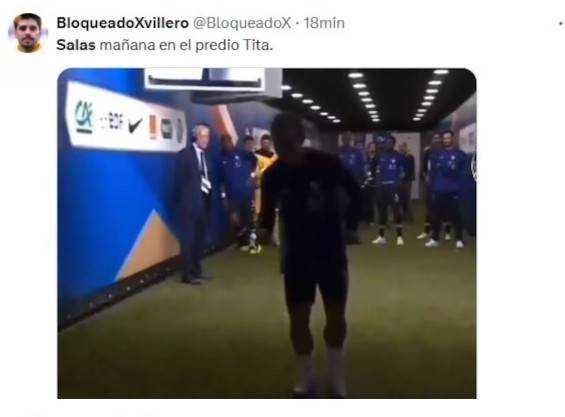The height and width of the screenshot is (417, 565).
Task: Click the orange triangle on blue wall
Action: point(148,245)
